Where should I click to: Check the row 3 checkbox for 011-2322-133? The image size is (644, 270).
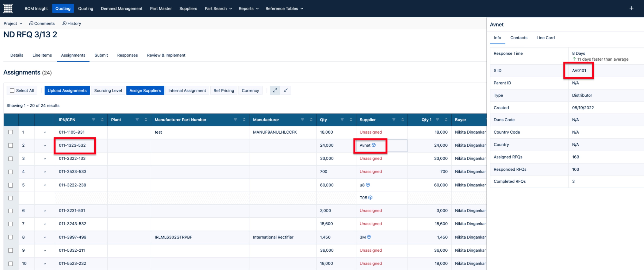coord(10,159)
